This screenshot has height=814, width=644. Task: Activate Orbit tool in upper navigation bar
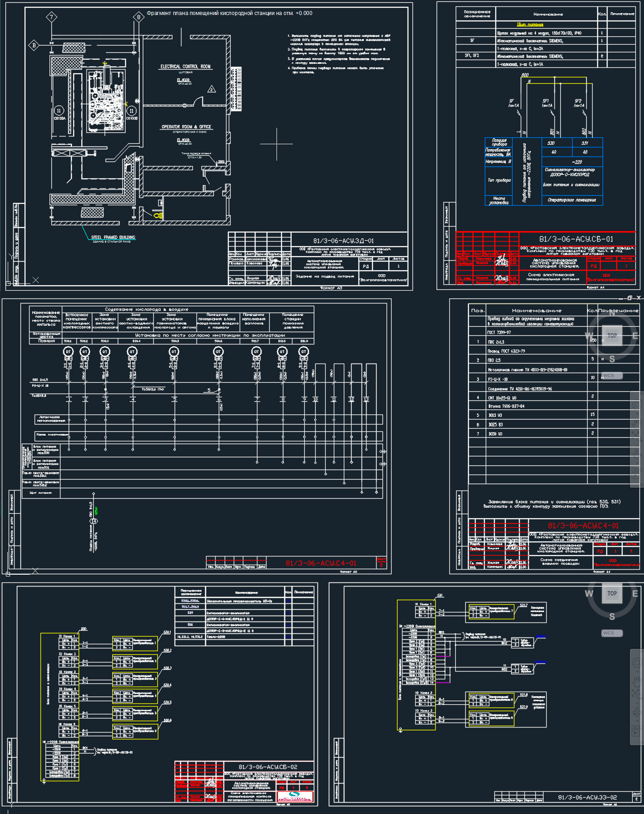[637, 454]
